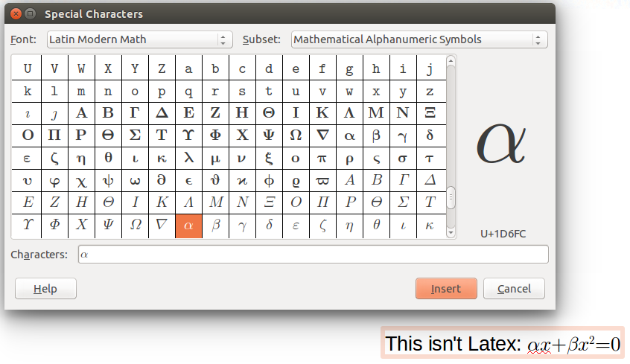Click the 'This isn't Latex' document text
The height and width of the screenshot is (364, 630).
[453, 344]
